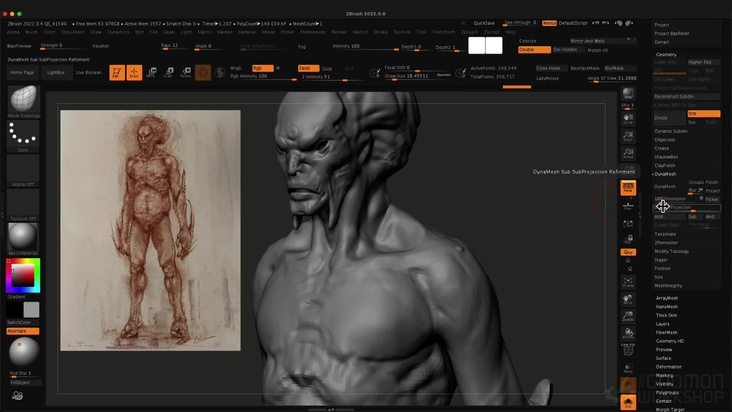Click the QuickSave button
Image resolution: width=732 pixels, height=412 pixels.
[x=484, y=23]
